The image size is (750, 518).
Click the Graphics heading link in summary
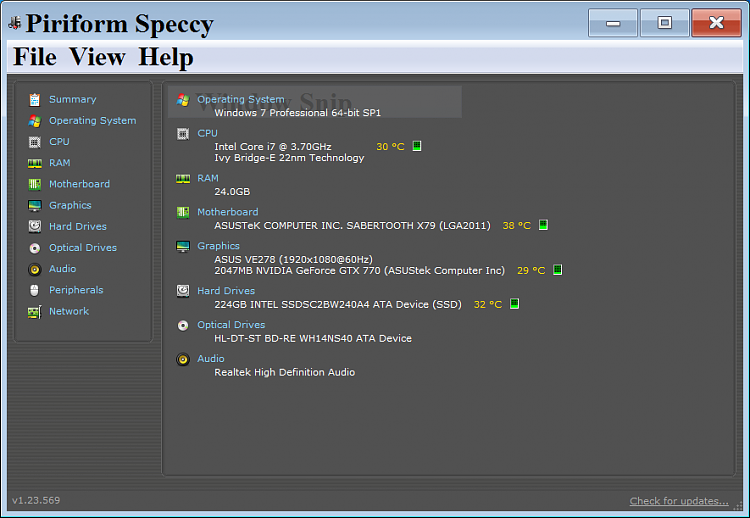pyautogui.click(x=219, y=246)
